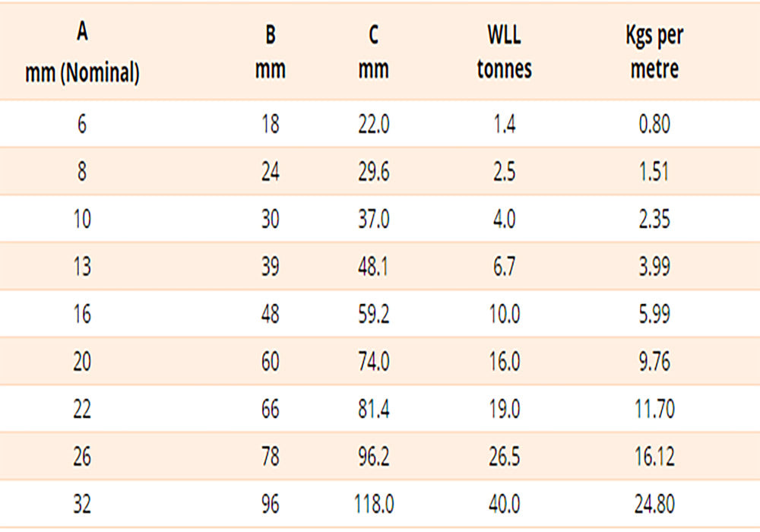
Task: Select the "B mm" column header
Action: click(270, 52)
